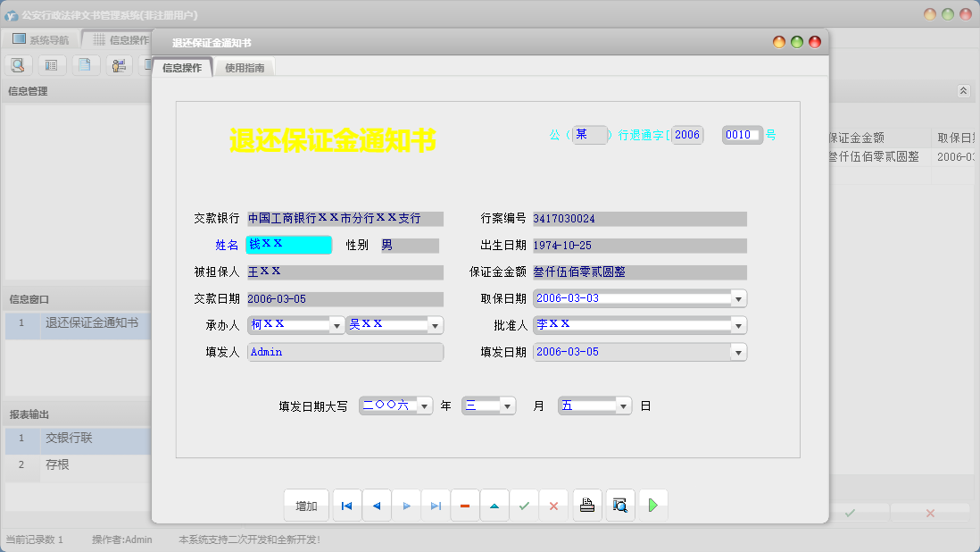
Task: Collapse panel with double-chevron button
Action: pos(963,91)
